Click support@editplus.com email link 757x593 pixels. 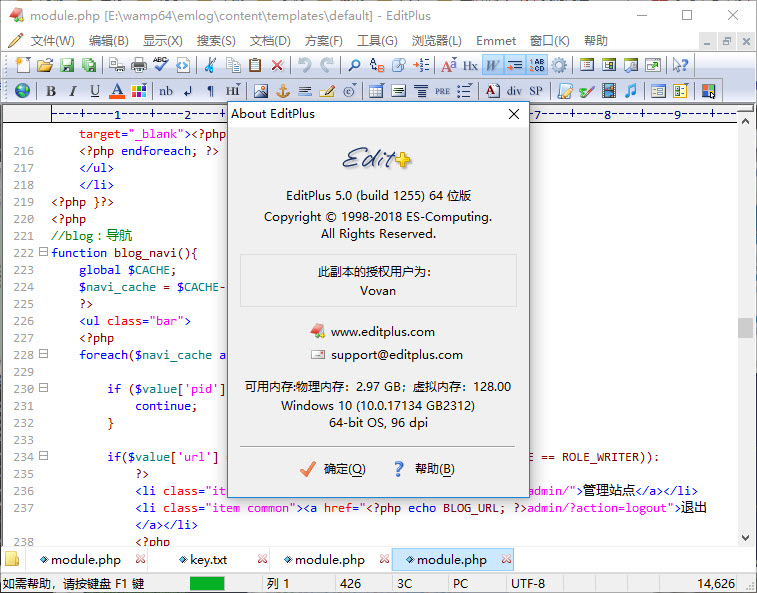click(396, 355)
